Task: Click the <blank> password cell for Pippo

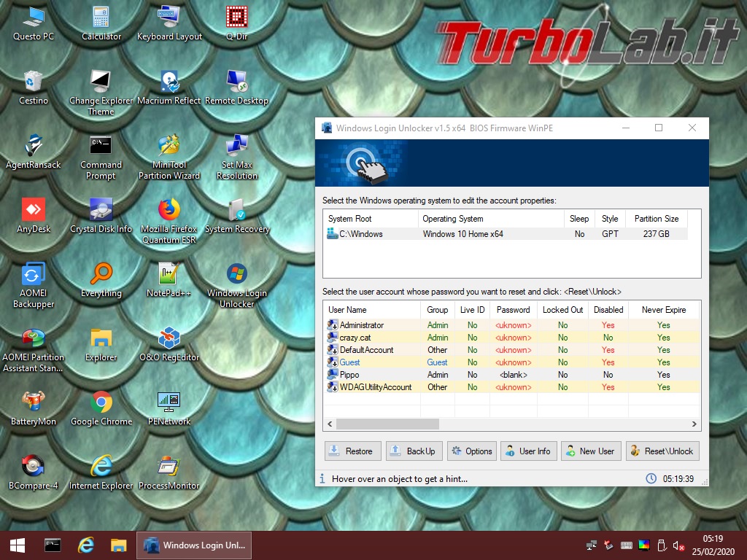Action: point(513,375)
